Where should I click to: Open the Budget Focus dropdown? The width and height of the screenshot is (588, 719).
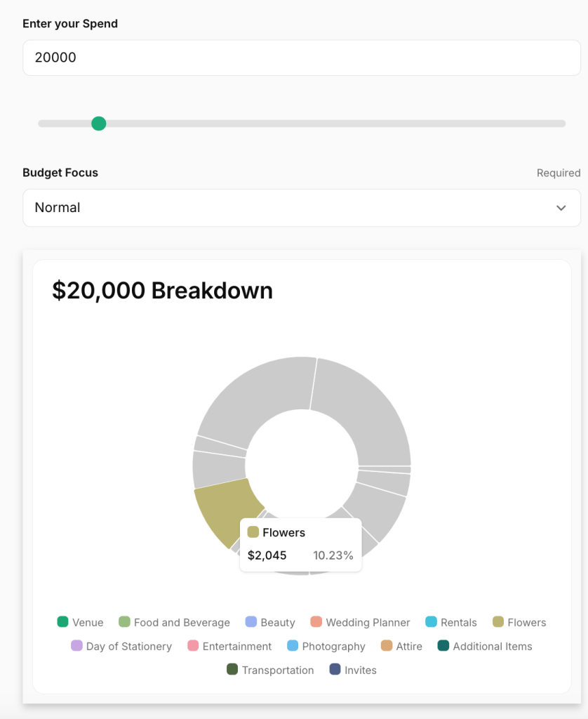click(302, 208)
